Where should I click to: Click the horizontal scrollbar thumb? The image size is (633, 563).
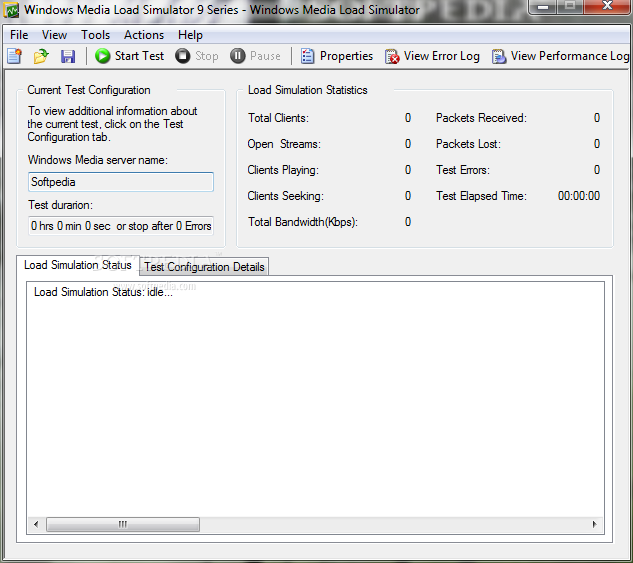(123, 524)
